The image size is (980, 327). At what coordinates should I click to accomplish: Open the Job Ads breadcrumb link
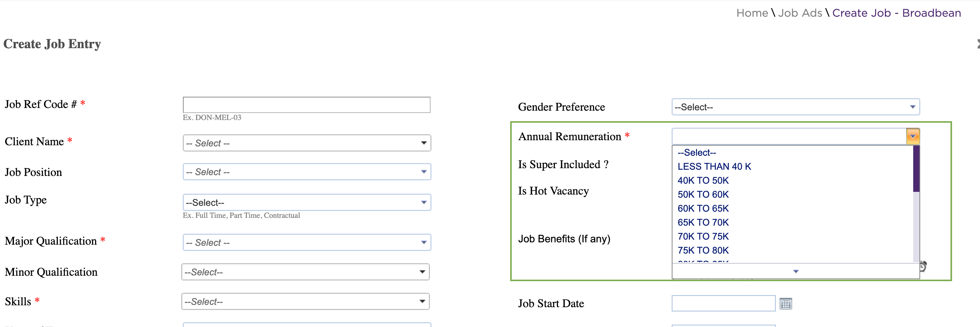pyautogui.click(x=800, y=13)
